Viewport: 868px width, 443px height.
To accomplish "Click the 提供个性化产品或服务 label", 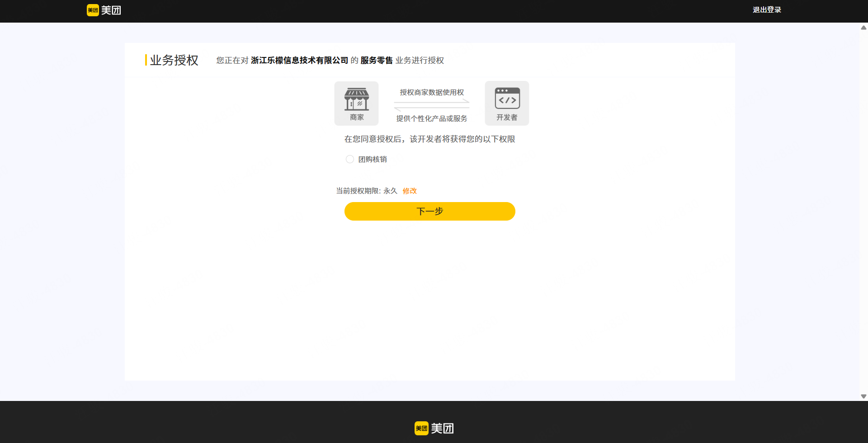I will pyautogui.click(x=432, y=118).
